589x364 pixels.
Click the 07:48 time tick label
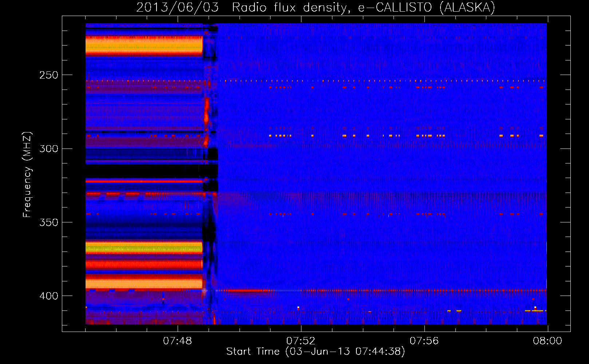point(178,341)
